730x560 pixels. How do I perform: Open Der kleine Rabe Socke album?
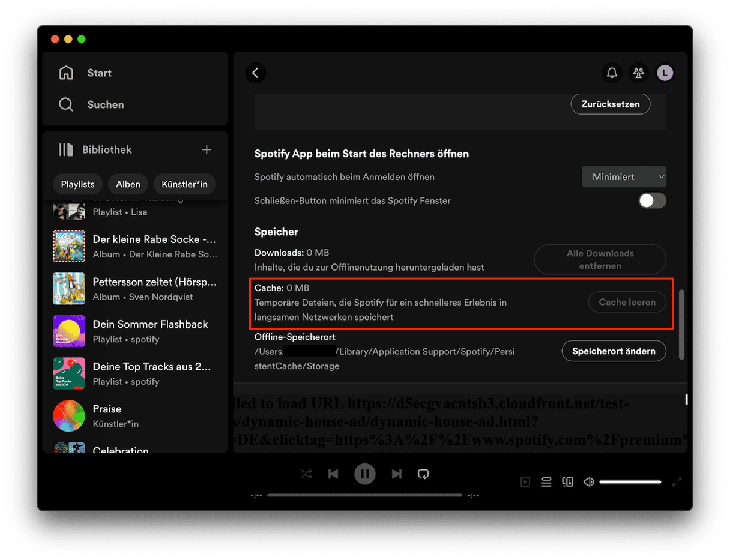tap(136, 246)
